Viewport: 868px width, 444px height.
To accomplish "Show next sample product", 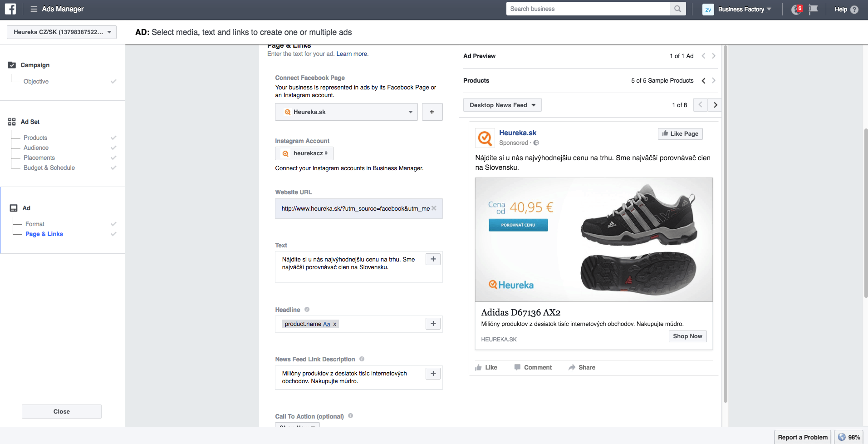I will (x=714, y=80).
